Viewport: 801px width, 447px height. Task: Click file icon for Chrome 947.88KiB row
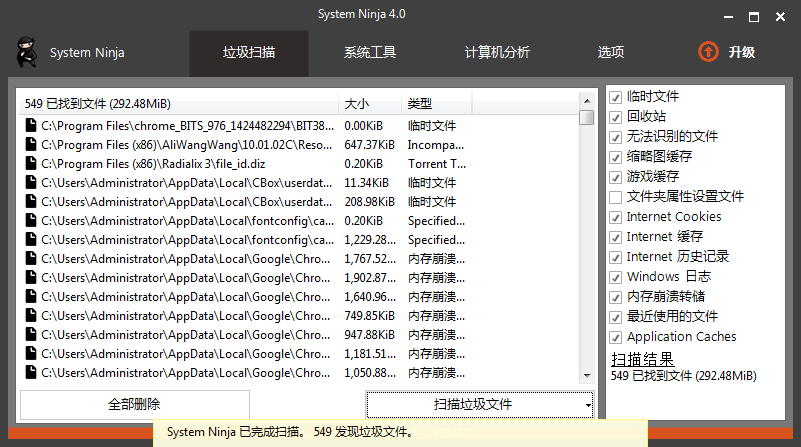point(31,335)
